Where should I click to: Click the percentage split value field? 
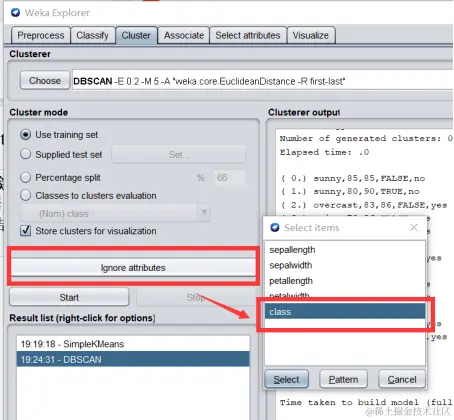click(230, 177)
